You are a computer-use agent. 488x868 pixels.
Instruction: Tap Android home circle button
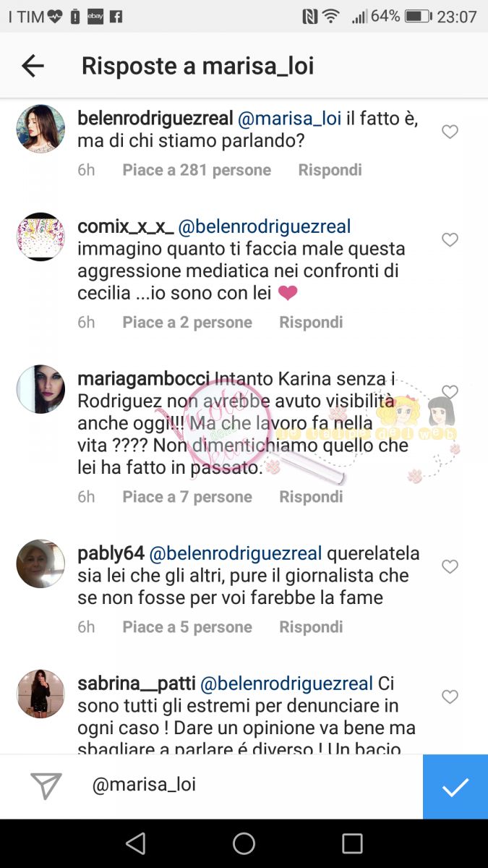click(x=244, y=843)
